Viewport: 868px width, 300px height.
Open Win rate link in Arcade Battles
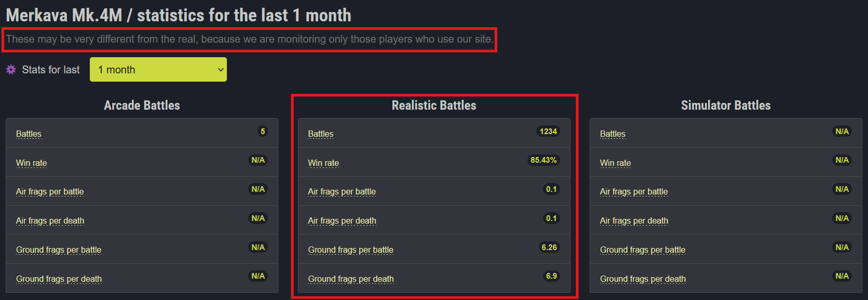[31, 163]
